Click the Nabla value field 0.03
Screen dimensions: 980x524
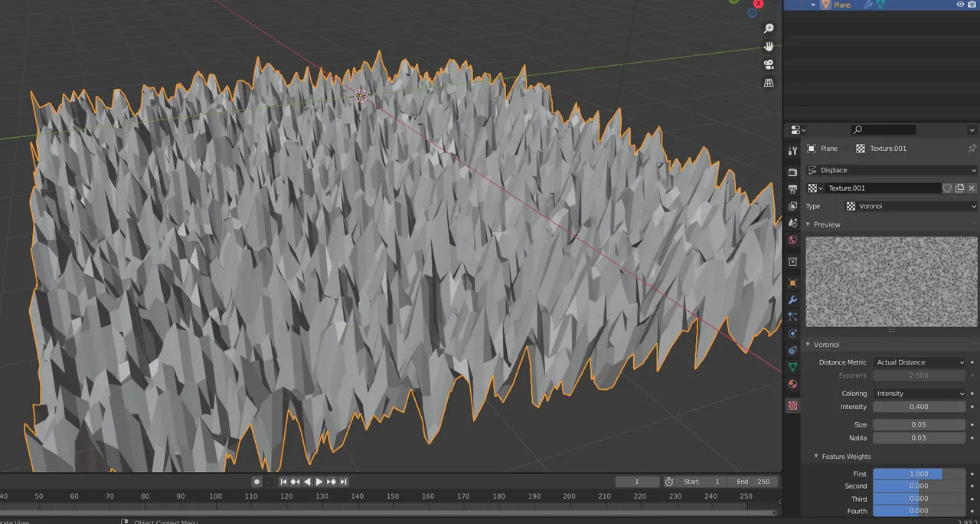920,438
